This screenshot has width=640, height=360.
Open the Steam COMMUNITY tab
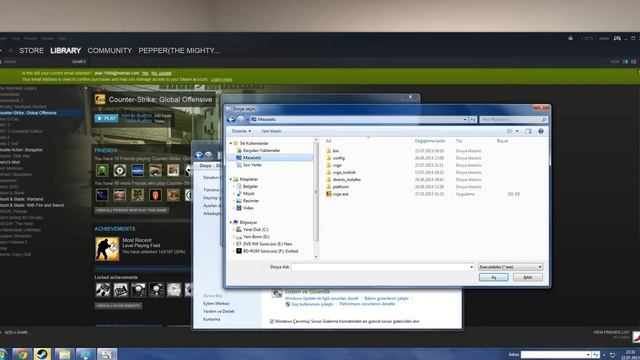[110, 51]
